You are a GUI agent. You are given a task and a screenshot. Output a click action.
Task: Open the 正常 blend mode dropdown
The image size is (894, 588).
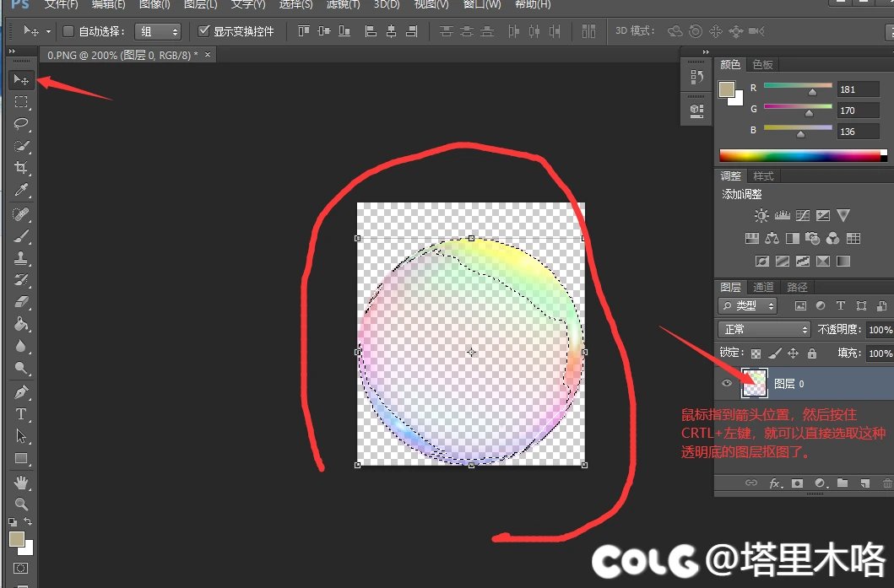(763, 329)
